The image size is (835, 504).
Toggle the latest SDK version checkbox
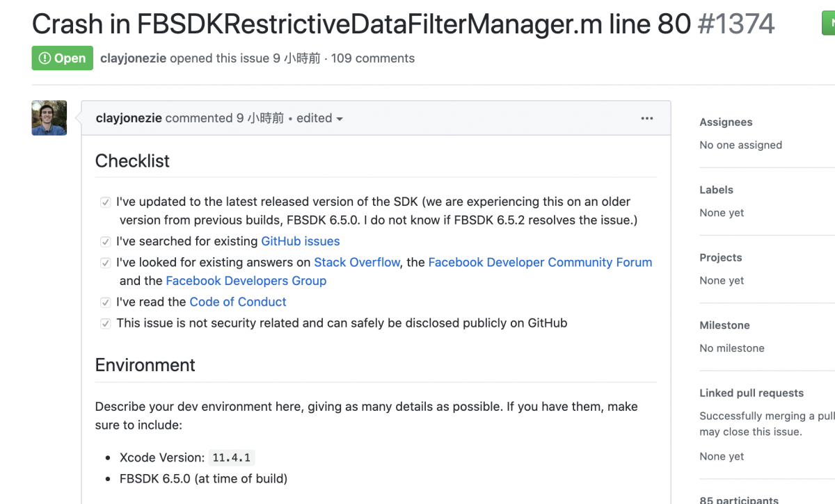click(x=106, y=202)
